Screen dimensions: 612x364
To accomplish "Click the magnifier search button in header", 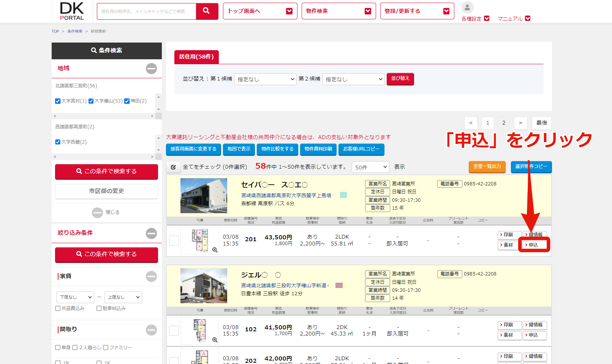I will [207, 11].
